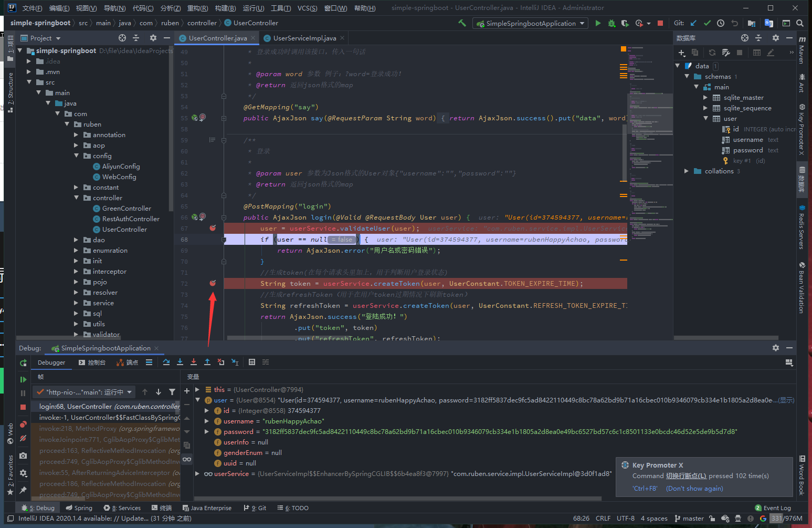Resume program in debug panel

pyautogui.click(x=23, y=379)
